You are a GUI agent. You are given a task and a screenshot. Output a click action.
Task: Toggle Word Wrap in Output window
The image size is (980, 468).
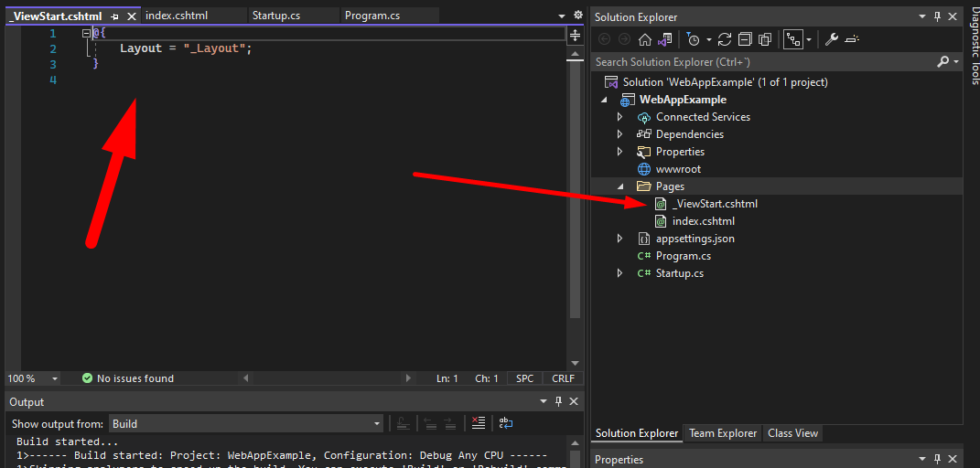pyautogui.click(x=505, y=423)
